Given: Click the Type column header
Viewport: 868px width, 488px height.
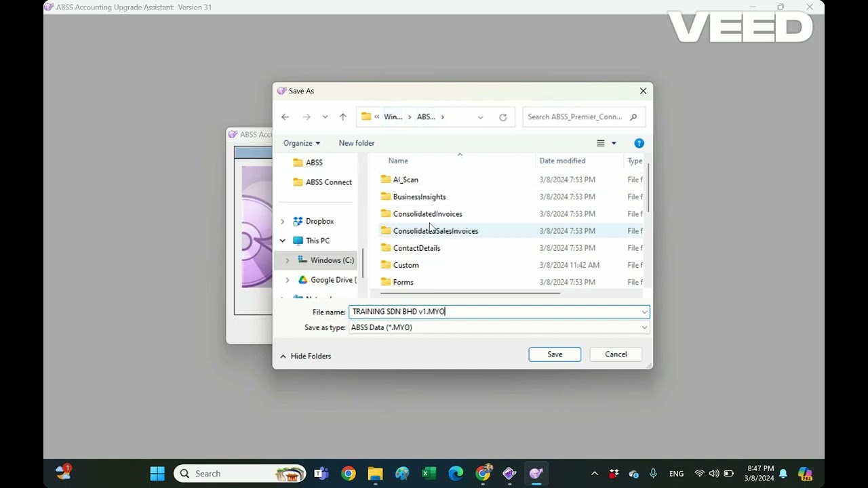Looking at the screenshot, I should pos(635,161).
